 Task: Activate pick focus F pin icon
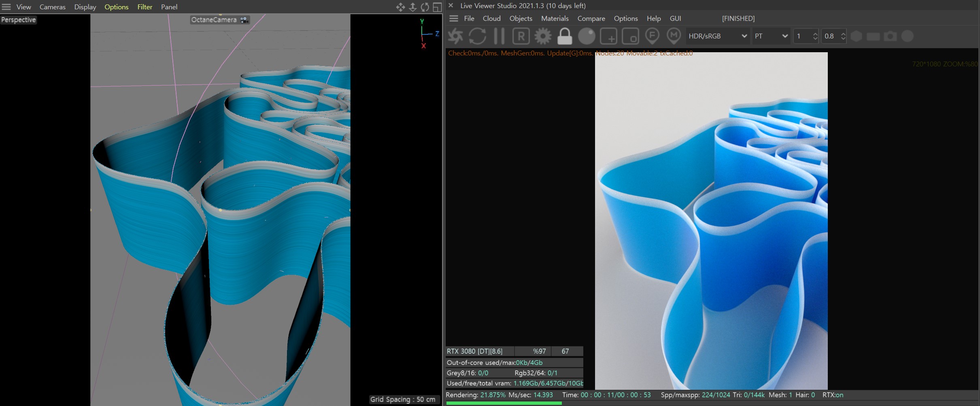[x=652, y=36]
